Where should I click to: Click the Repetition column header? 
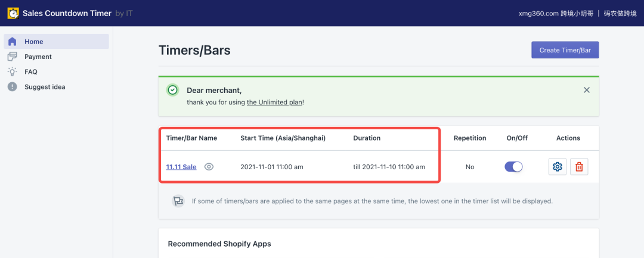(470, 138)
